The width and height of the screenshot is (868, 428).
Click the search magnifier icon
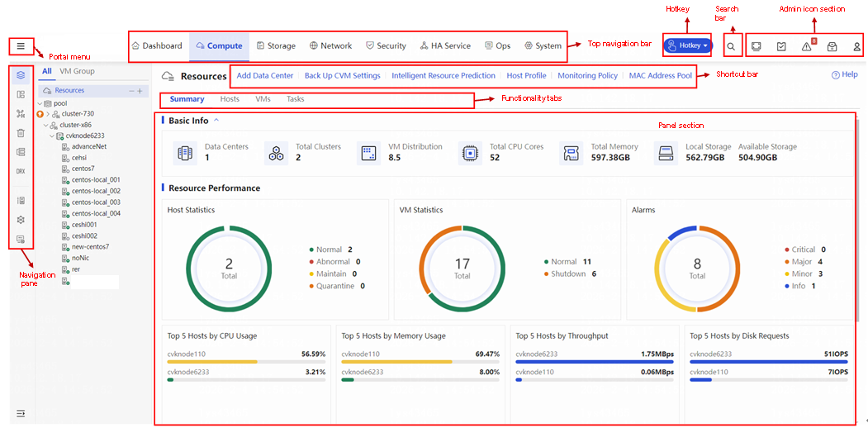click(731, 46)
